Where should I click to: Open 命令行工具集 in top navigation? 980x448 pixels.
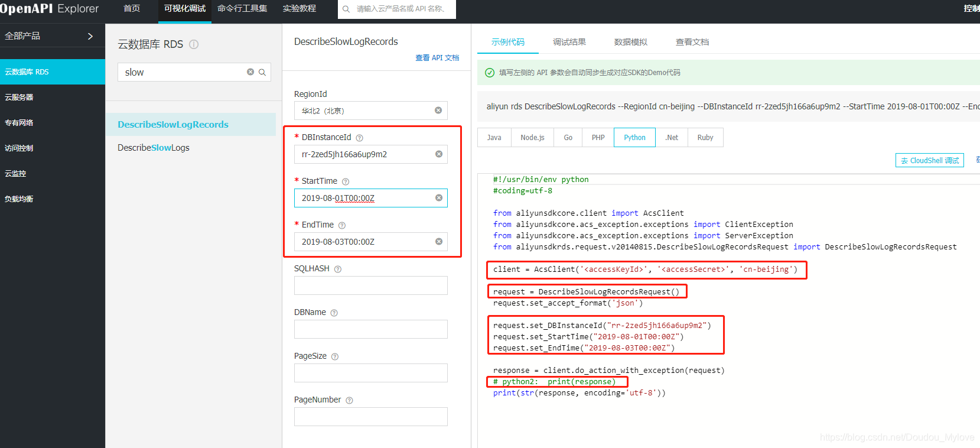pos(242,9)
